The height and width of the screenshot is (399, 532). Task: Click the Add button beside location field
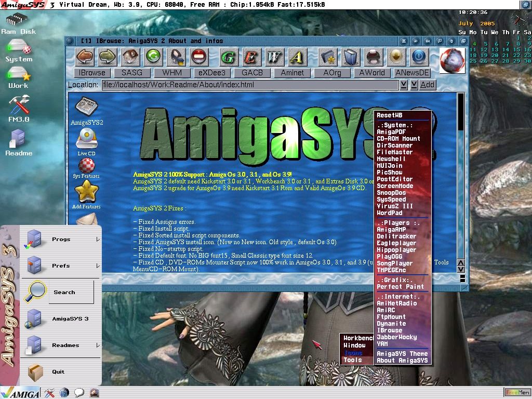(x=427, y=85)
